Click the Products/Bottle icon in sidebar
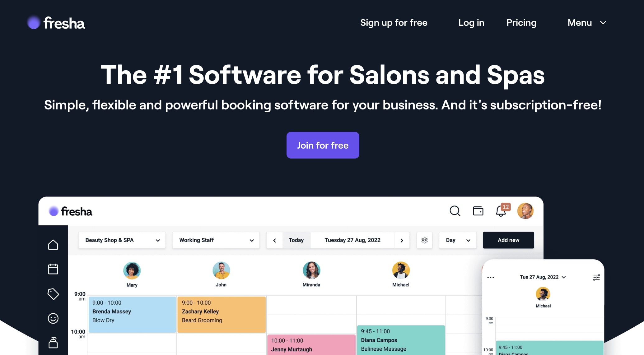The width and height of the screenshot is (644, 355). point(53,342)
